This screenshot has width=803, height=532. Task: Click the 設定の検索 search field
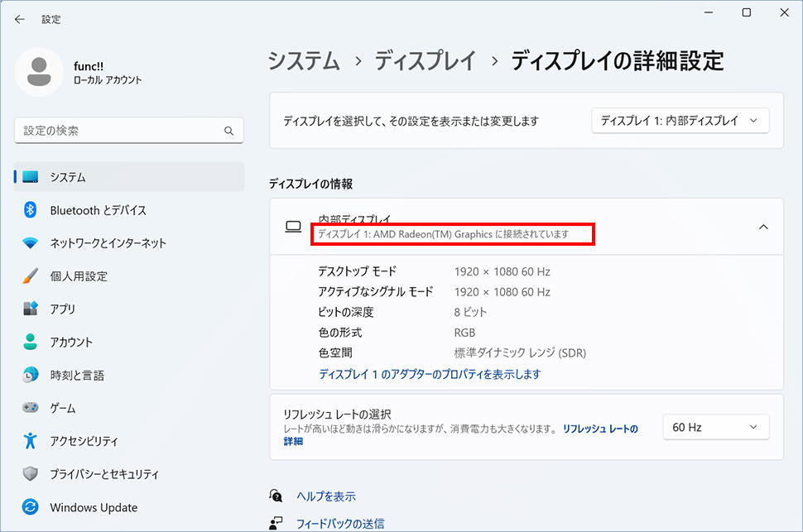point(128,131)
